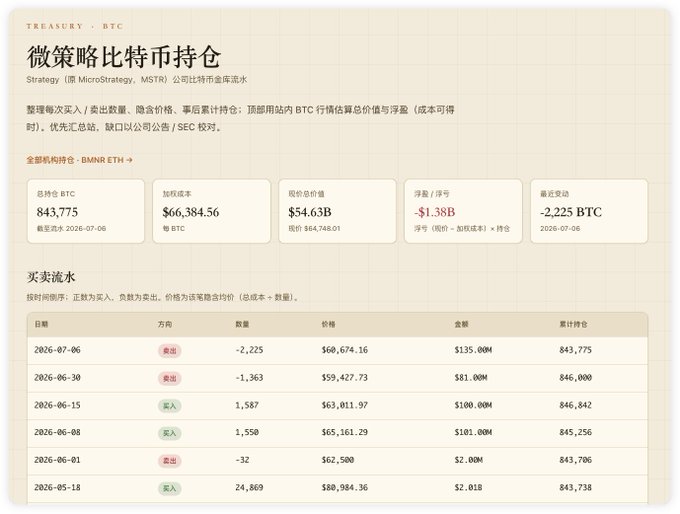Select the price $59,427.73

pos(345,378)
